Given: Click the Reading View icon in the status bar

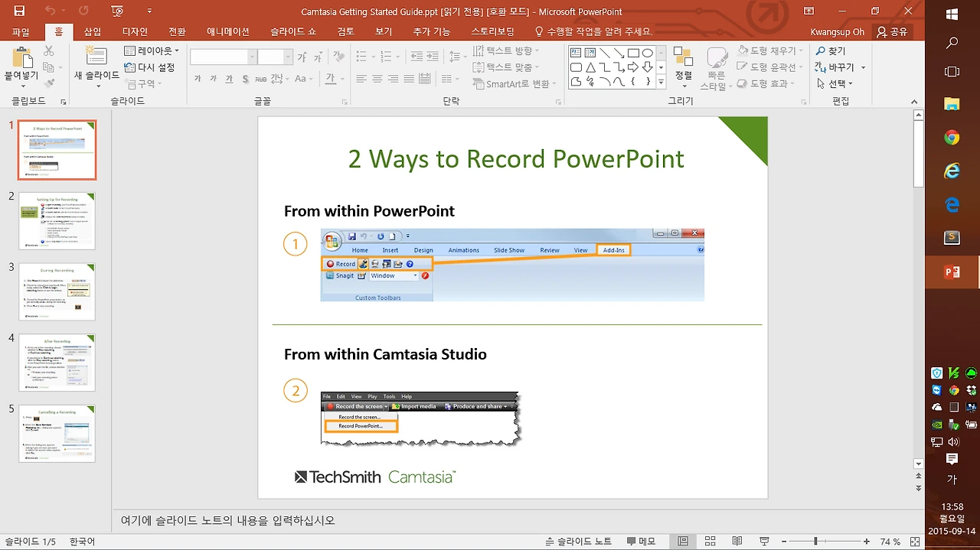Looking at the screenshot, I should point(737,542).
